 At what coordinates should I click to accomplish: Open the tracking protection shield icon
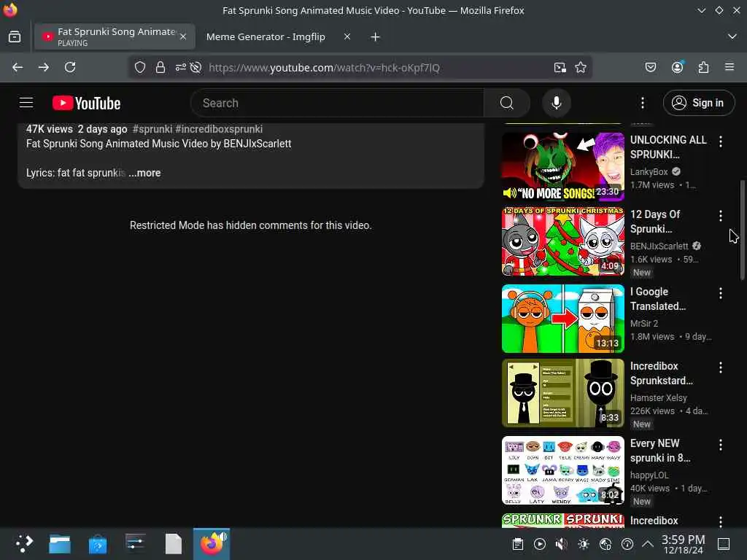pyautogui.click(x=139, y=68)
